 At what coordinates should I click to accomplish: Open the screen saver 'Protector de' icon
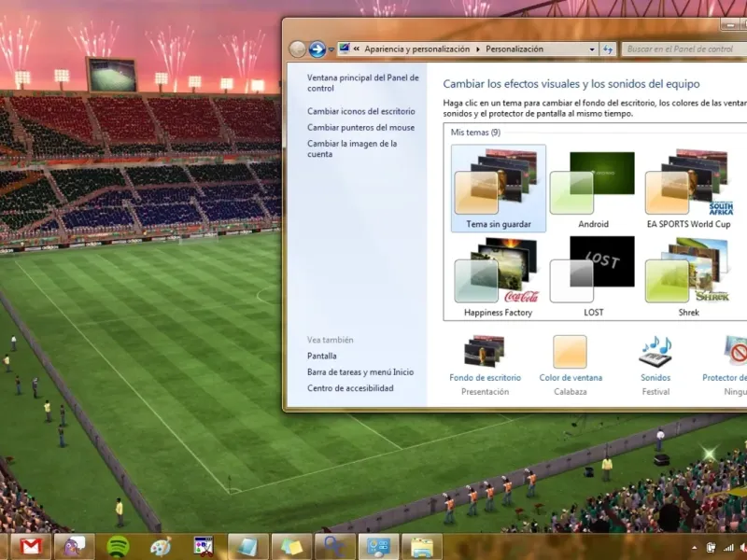[x=736, y=351]
